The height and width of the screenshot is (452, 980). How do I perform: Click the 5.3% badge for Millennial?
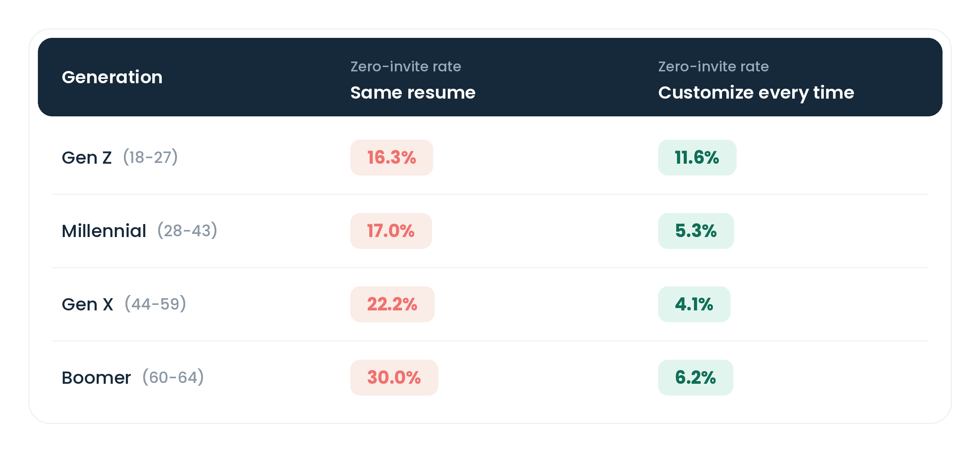696,231
